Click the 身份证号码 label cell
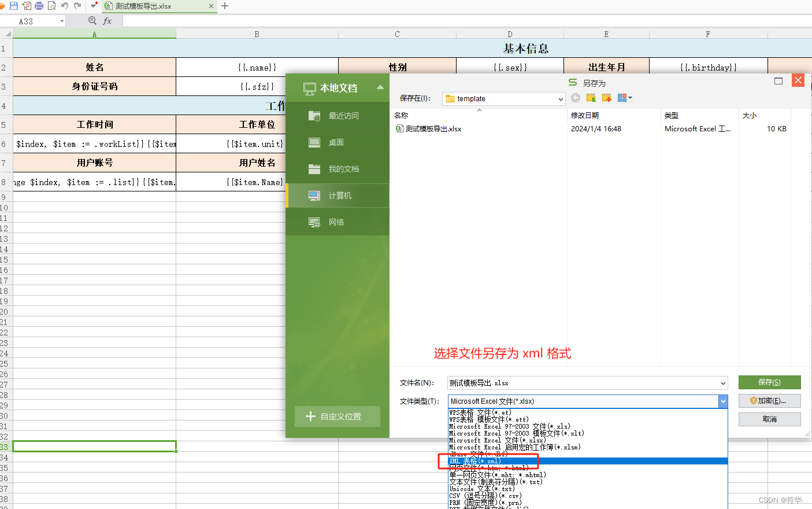The height and width of the screenshot is (509, 812). click(94, 87)
